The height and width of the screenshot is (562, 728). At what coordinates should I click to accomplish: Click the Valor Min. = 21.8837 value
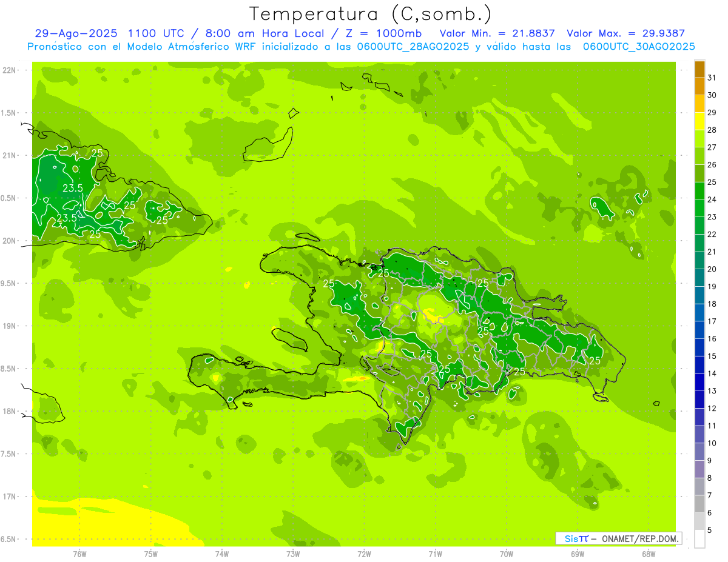[x=497, y=33]
